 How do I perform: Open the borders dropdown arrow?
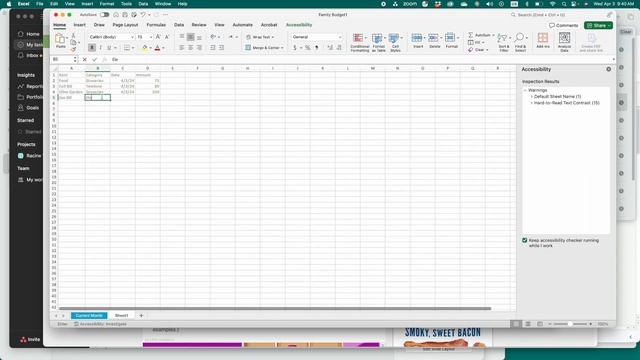click(133, 48)
